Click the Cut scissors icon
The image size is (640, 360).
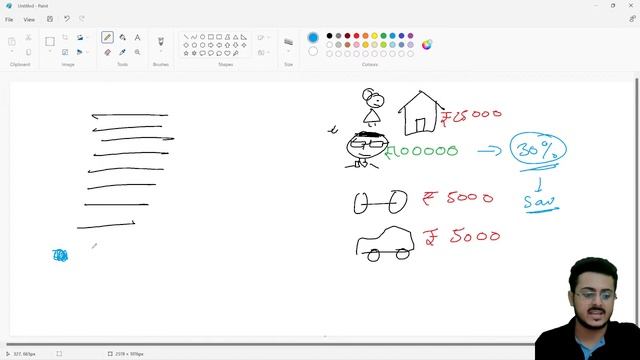(28, 38)
